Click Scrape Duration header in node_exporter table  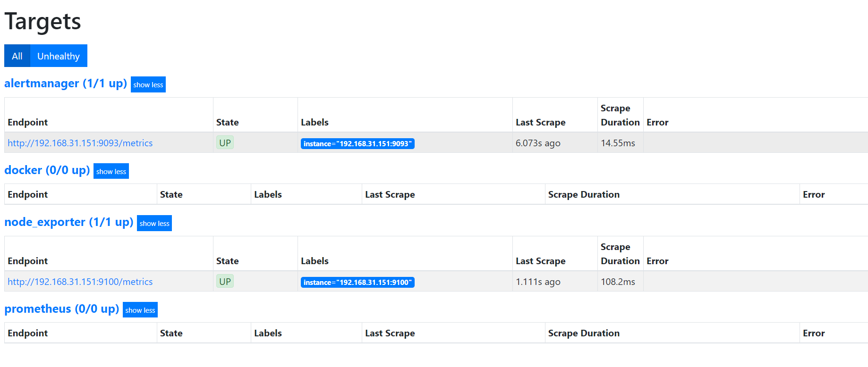click(620, 254)
